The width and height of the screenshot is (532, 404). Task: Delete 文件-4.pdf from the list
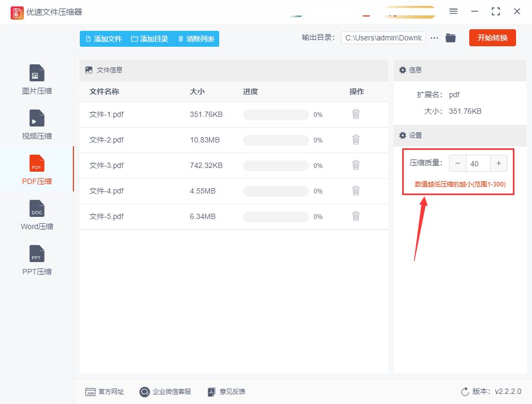(355, 190)
